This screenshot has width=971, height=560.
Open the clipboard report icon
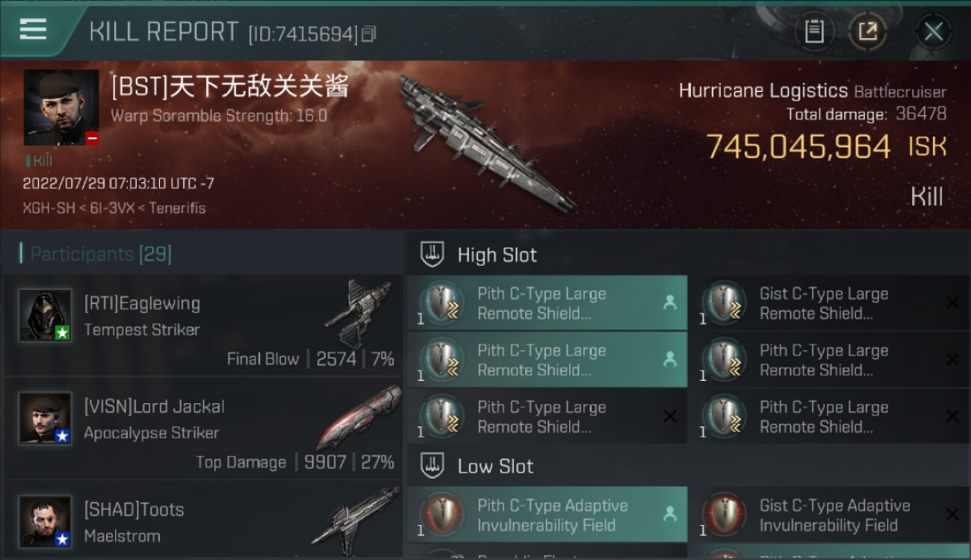pos(814,31)
